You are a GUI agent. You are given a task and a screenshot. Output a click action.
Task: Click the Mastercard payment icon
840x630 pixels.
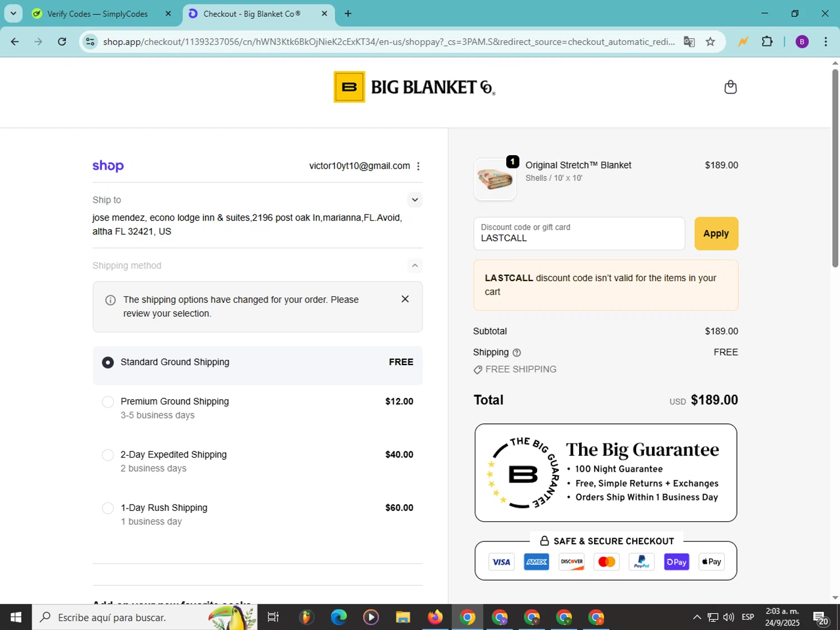[x=606, y=562]
